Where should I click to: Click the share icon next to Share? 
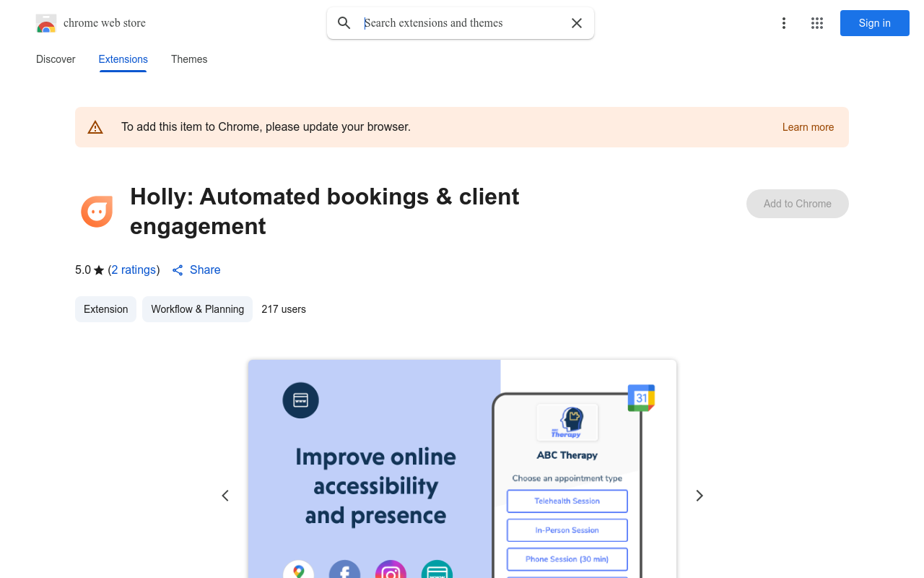click(178, 270)
